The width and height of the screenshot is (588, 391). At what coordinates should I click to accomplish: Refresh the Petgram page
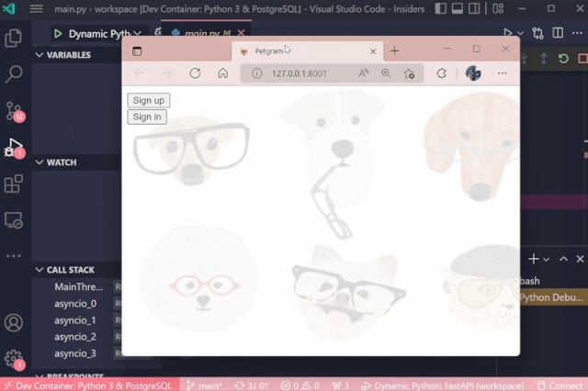click(x=195, y=73)
